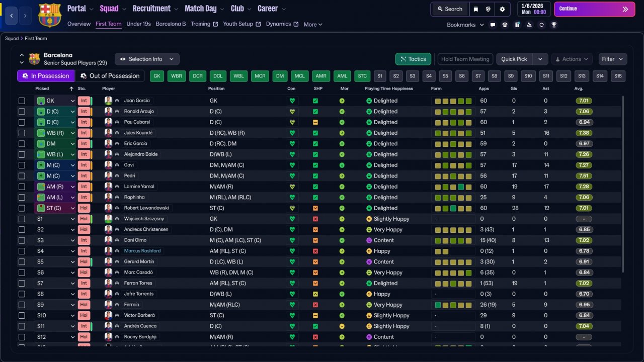
Task: Click Joan Garcia's condition heart icon
Action: pos(292,101)
